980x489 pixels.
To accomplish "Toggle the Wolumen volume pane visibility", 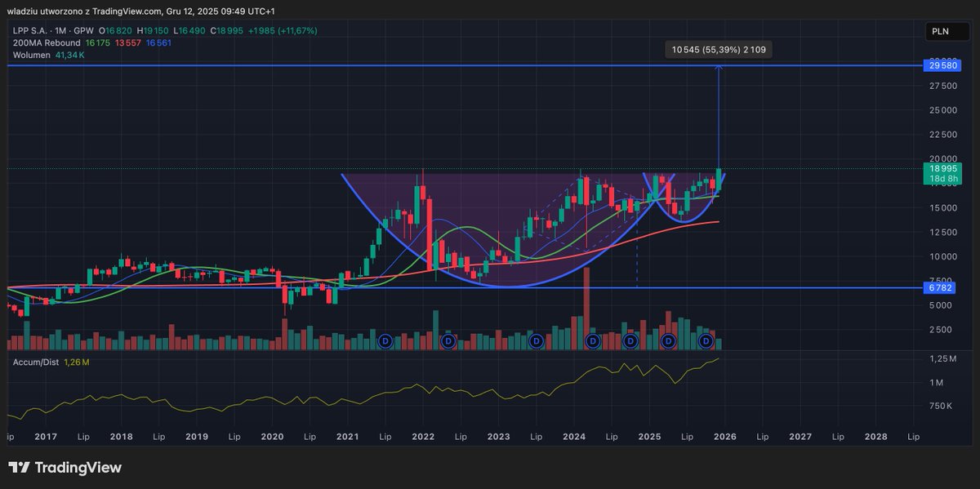I will coord(31,55).
